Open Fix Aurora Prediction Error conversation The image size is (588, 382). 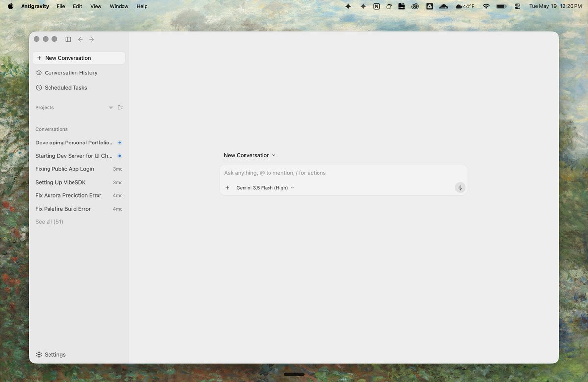click(x=79, y=195)
